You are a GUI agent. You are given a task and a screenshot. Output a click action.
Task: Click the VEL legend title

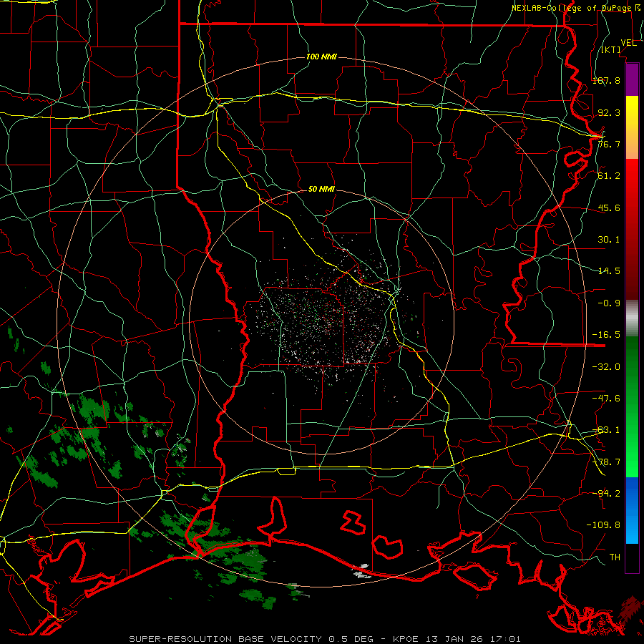coord(628,43)
